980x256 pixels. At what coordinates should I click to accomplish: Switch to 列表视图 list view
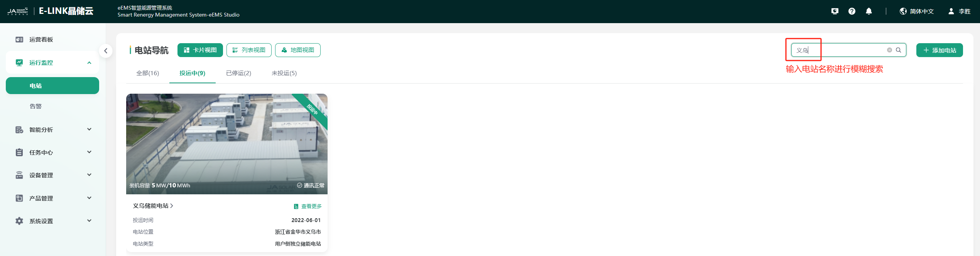click(249, 50)
